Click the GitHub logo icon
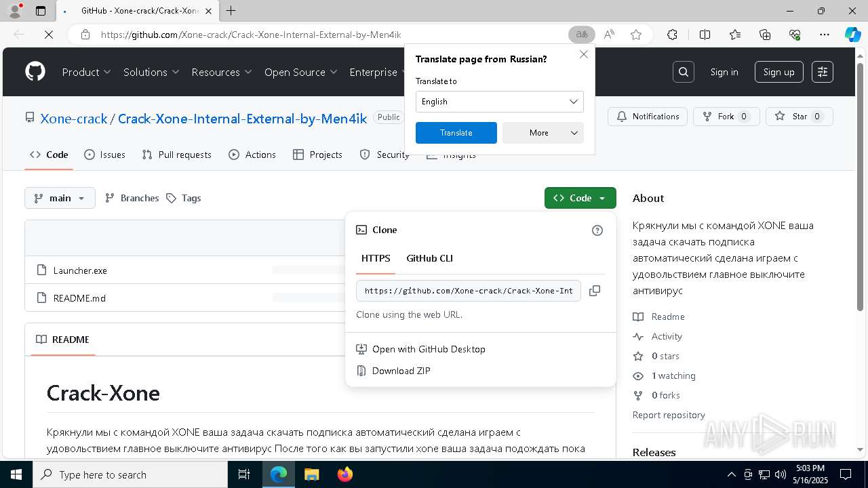868x488 pixels. 35,72
